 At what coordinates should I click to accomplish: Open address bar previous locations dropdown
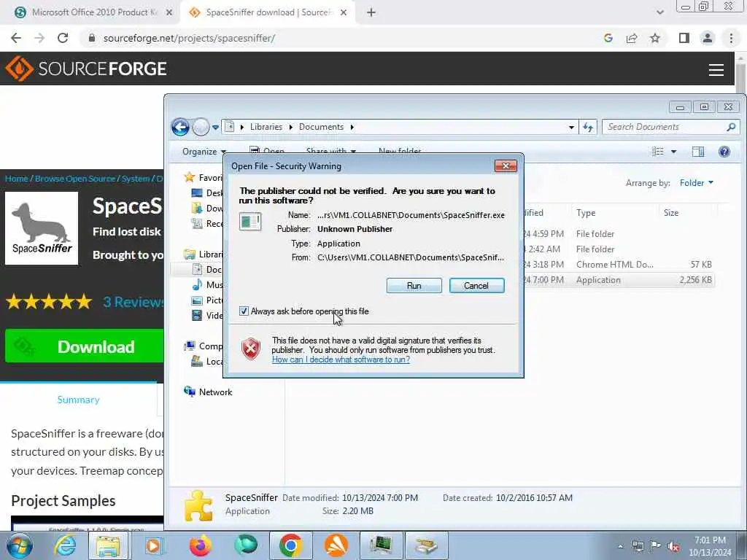tap(571, 127)
